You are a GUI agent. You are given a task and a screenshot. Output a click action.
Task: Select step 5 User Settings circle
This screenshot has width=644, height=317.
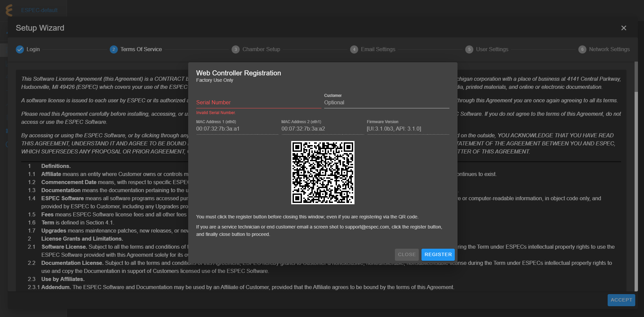pos(469,49)
